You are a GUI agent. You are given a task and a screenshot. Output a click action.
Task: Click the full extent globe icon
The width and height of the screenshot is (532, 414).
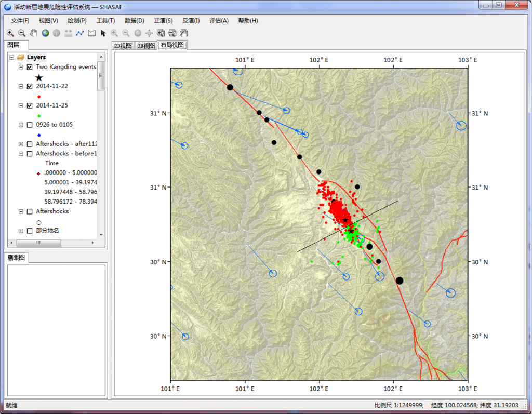45,33
